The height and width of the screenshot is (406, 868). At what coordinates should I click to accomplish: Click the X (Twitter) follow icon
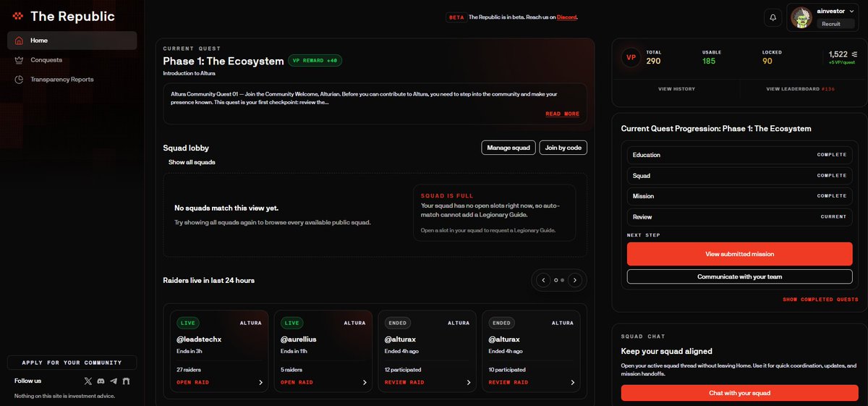coord(88,381)
